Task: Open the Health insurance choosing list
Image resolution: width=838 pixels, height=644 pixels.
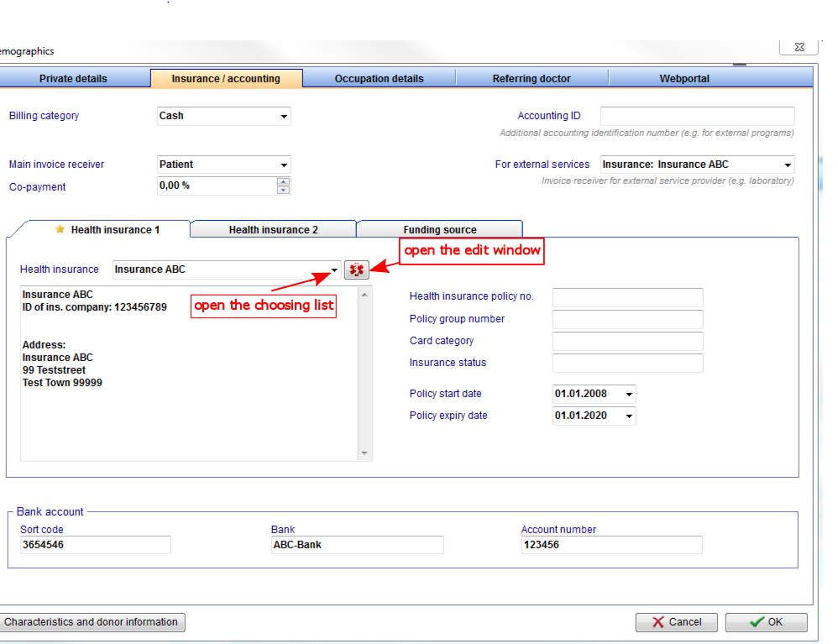Action: [x=334, y=270]
